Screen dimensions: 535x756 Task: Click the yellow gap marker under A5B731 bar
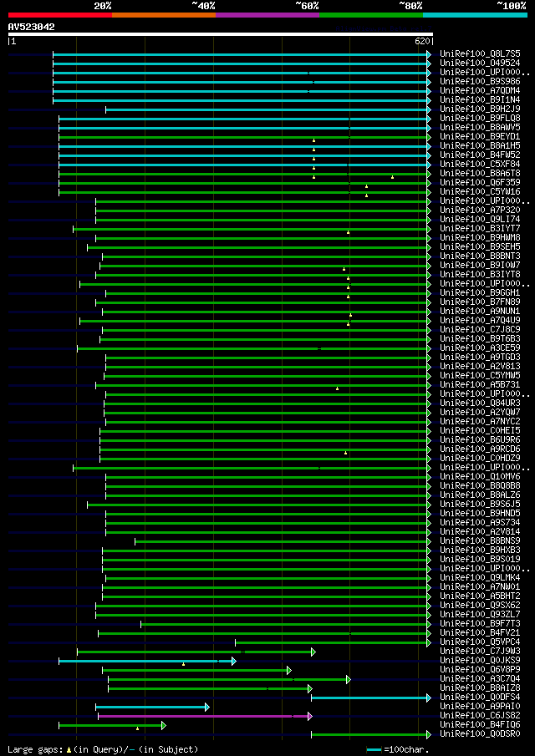(337, 388)
